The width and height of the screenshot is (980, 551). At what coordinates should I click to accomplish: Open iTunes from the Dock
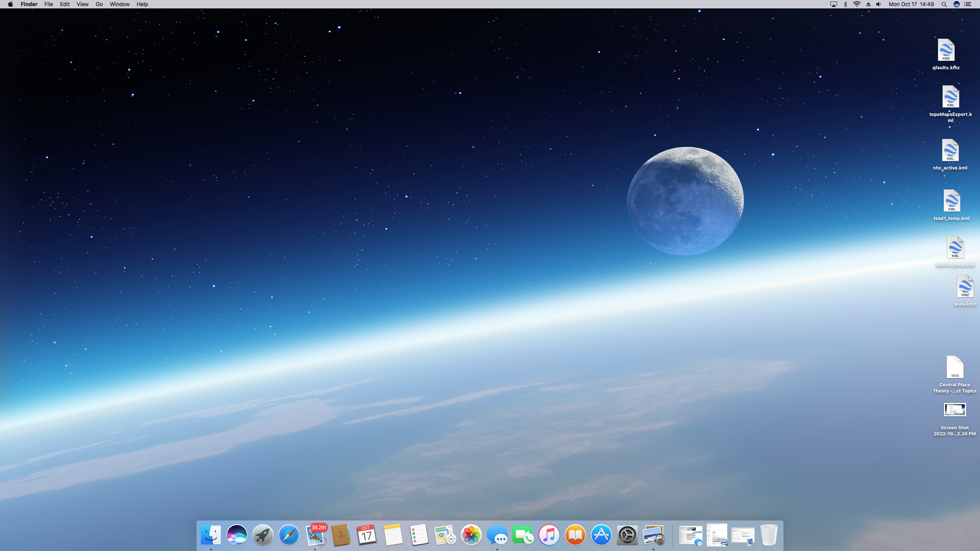click(549, 535)
